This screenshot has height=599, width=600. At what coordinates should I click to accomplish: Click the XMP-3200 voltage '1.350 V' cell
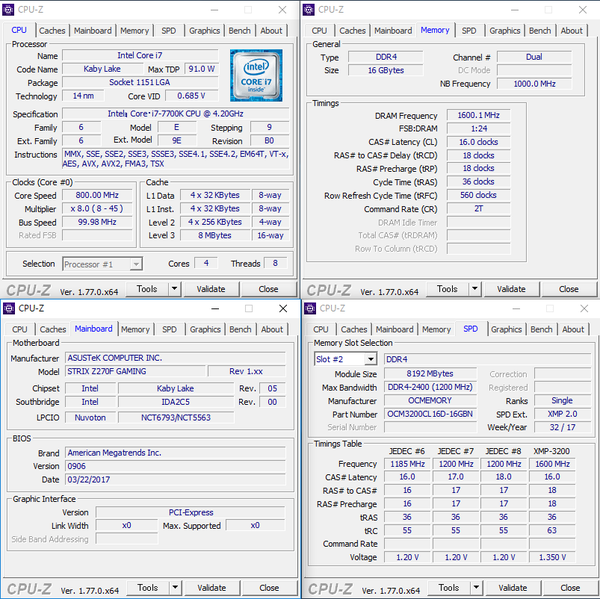552,557
